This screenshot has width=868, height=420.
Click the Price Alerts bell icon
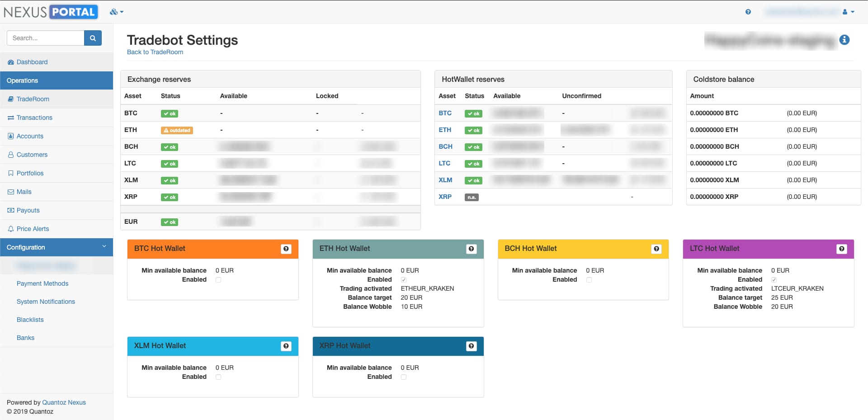pos(10,228)
